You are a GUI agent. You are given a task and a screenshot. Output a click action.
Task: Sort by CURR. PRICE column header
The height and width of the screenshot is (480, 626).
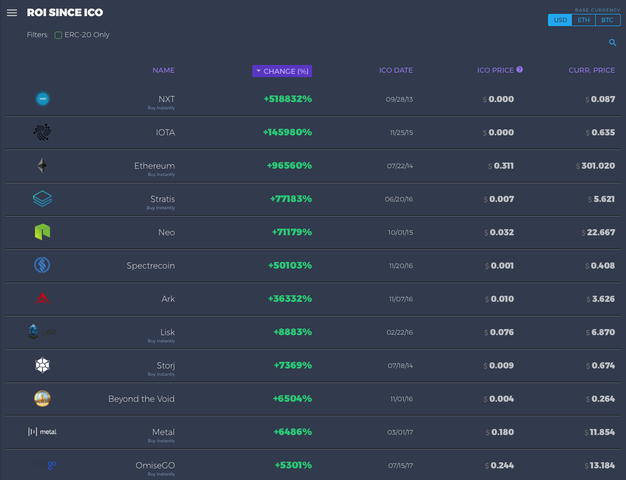point(592,70)
